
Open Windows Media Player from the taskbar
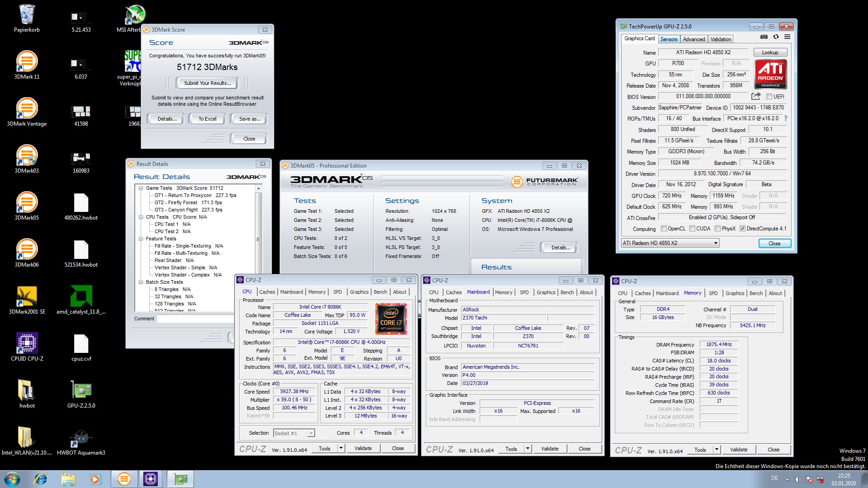click(95, 479)
